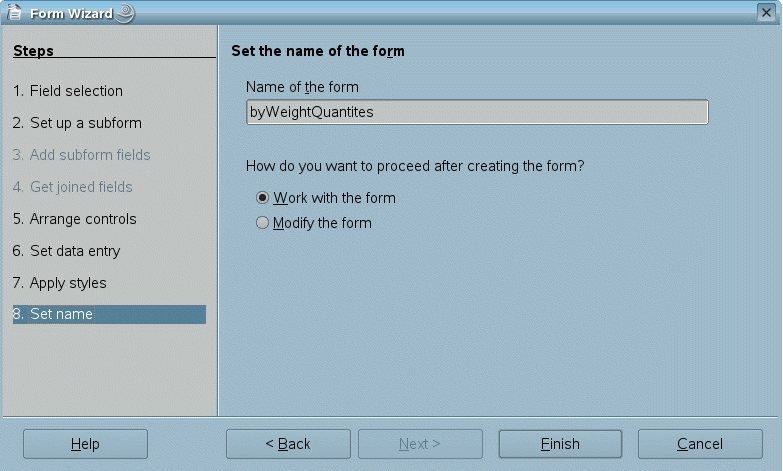Navigate to 'Set data entry' step
This screenshot has height=471, width=783.
pos(66,251)
